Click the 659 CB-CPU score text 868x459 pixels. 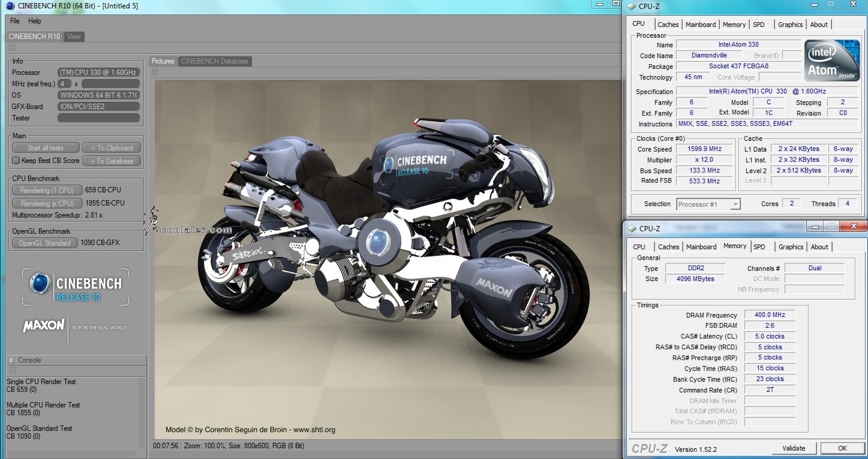click(x=104, y=191)
